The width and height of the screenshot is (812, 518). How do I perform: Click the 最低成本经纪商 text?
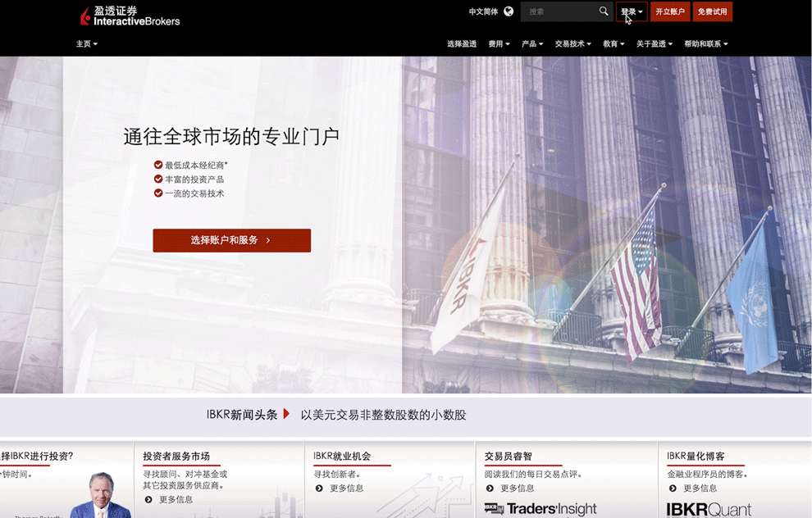[x=196, y=165]
